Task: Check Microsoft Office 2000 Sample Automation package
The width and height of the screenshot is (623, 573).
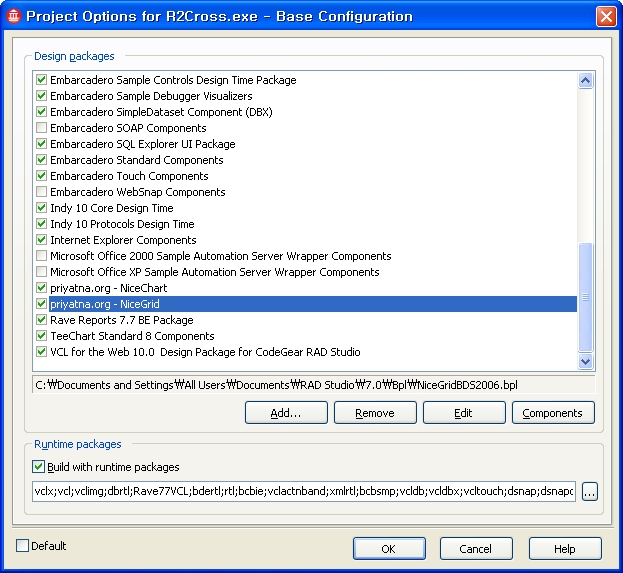Action: click(x=41, y=256)
